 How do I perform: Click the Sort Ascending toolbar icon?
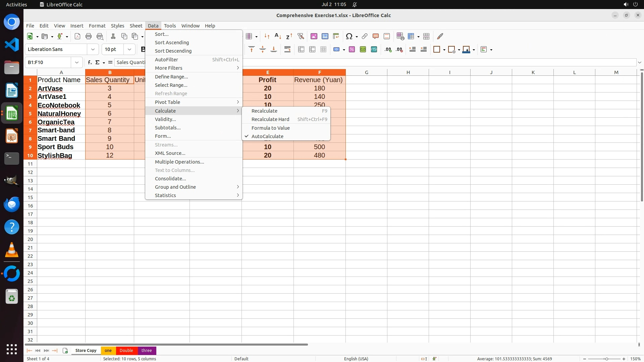click(278, 36)
